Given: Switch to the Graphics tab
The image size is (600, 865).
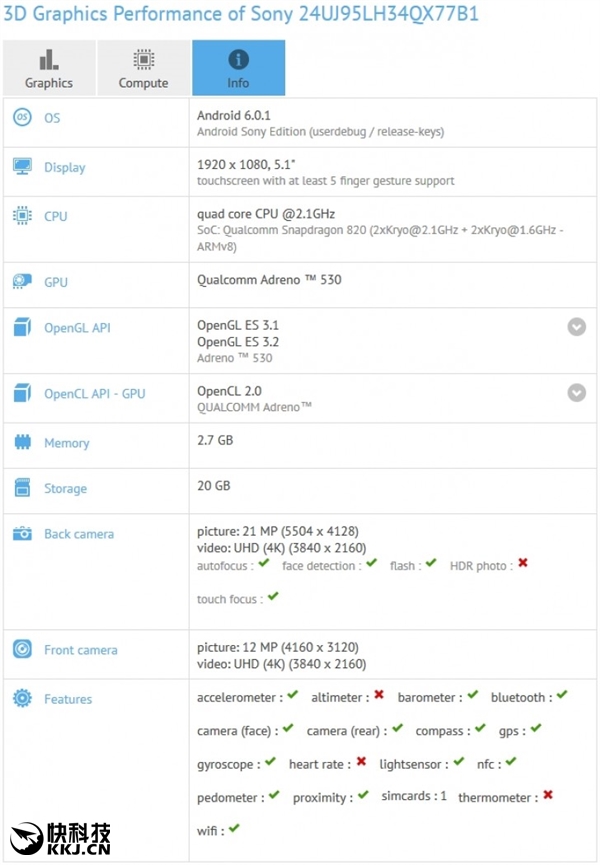Looking at the screenshot, I should pos(49,68).
